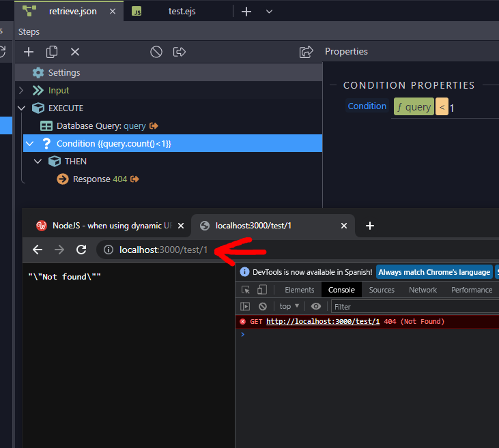Close the retrieve.json tab
Screen dimensions: 499x448
coord(113,12)
